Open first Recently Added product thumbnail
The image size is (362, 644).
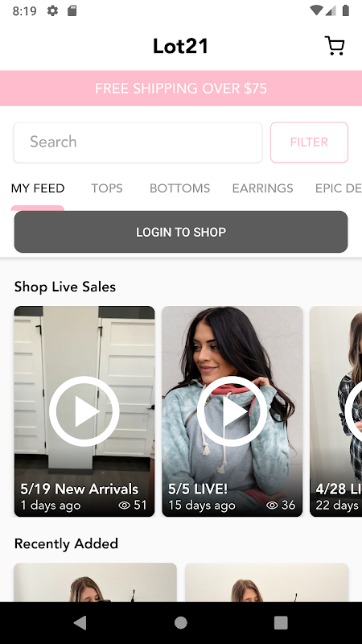95,582
